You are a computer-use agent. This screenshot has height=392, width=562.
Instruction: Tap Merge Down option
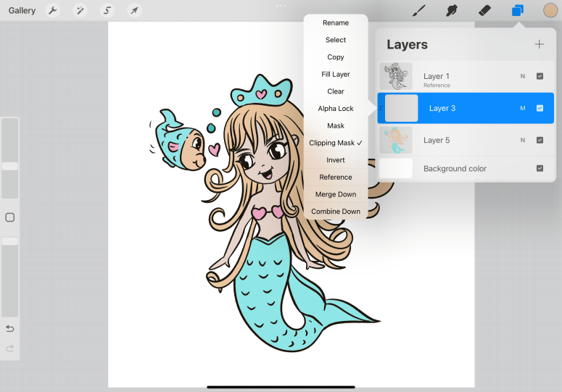[x=336, y=194]
